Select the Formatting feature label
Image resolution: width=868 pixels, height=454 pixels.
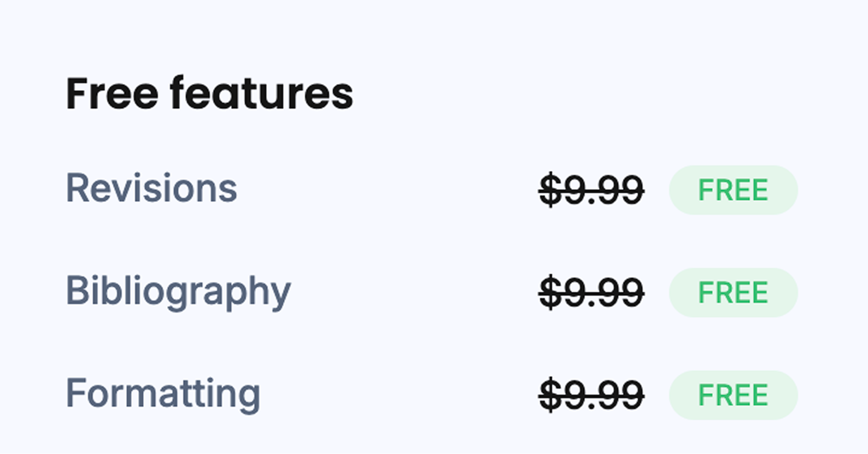[163, 394]
